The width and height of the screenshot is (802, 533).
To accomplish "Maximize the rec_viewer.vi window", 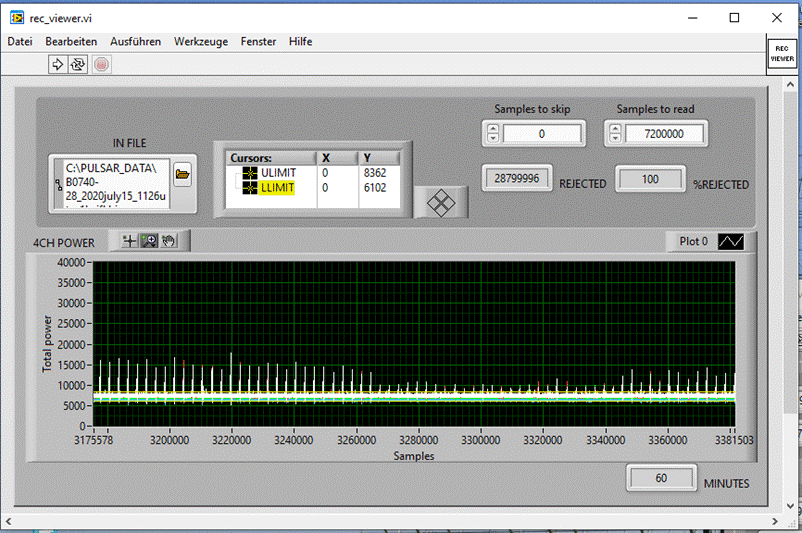I will click(x=734, y=18).
